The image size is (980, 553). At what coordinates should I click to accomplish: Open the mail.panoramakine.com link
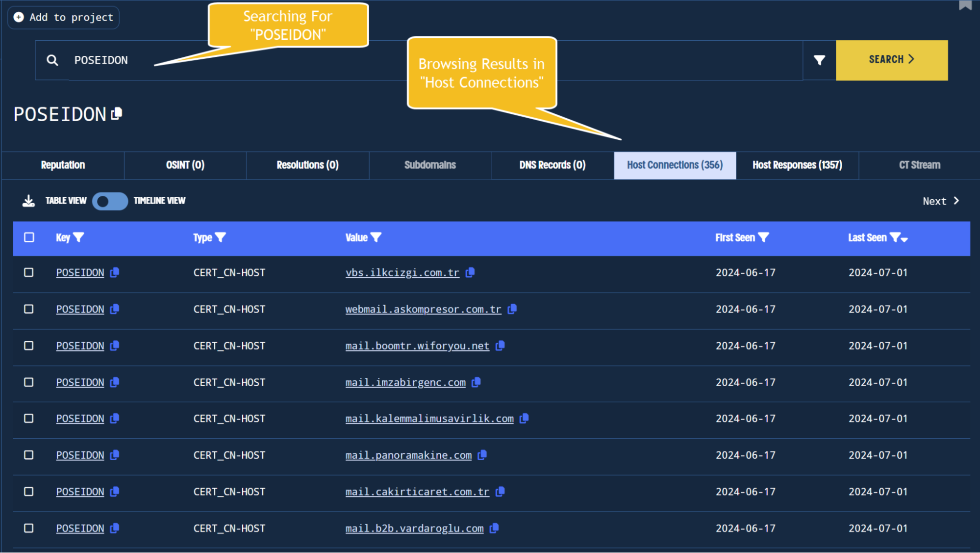click(408, 455)
